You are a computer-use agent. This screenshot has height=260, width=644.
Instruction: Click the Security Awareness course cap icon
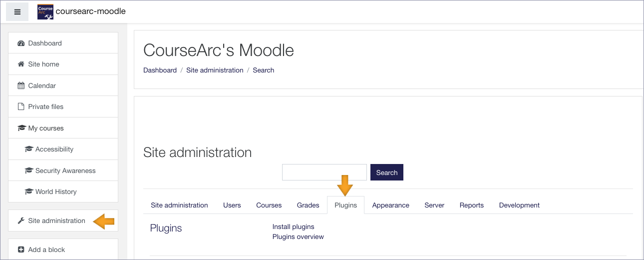coord(28,170)
